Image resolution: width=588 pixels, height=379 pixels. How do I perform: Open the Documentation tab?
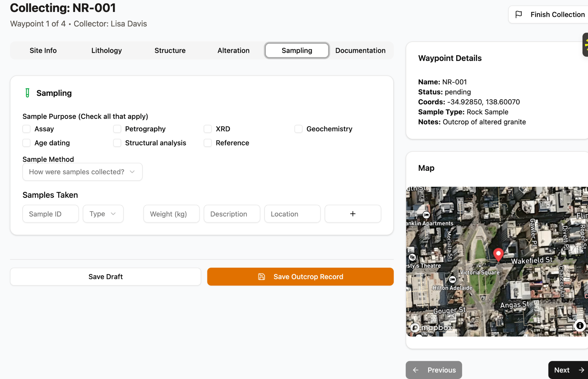(360, 51)
